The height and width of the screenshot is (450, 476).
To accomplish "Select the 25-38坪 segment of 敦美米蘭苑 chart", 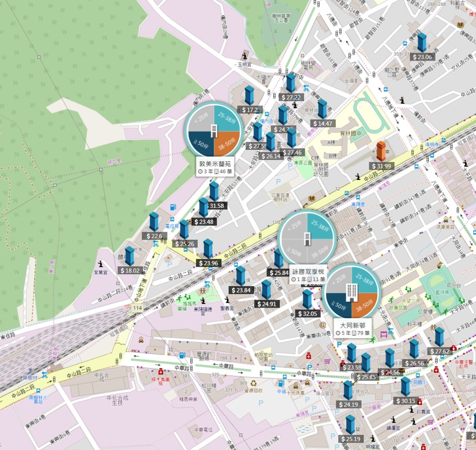I will [227, 118].
